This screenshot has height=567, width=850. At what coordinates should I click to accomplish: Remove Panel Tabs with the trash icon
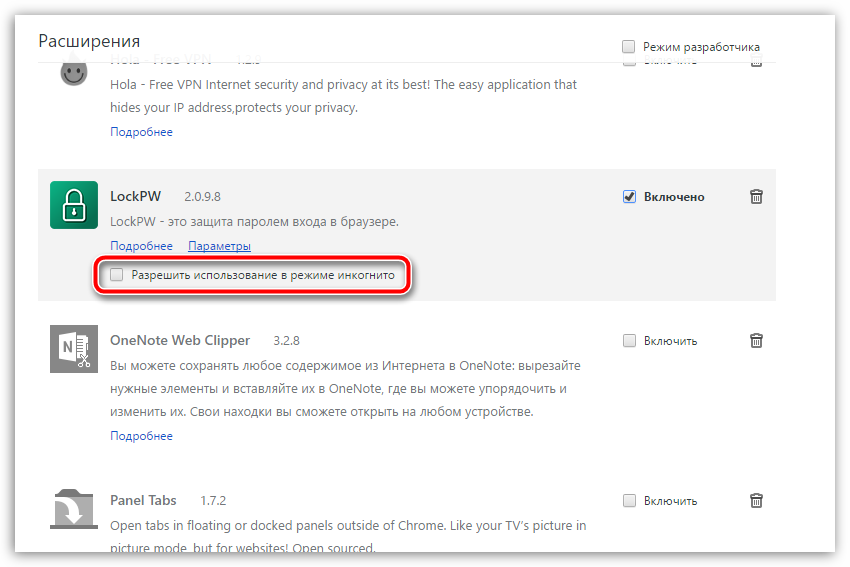(x=756, y=501)
